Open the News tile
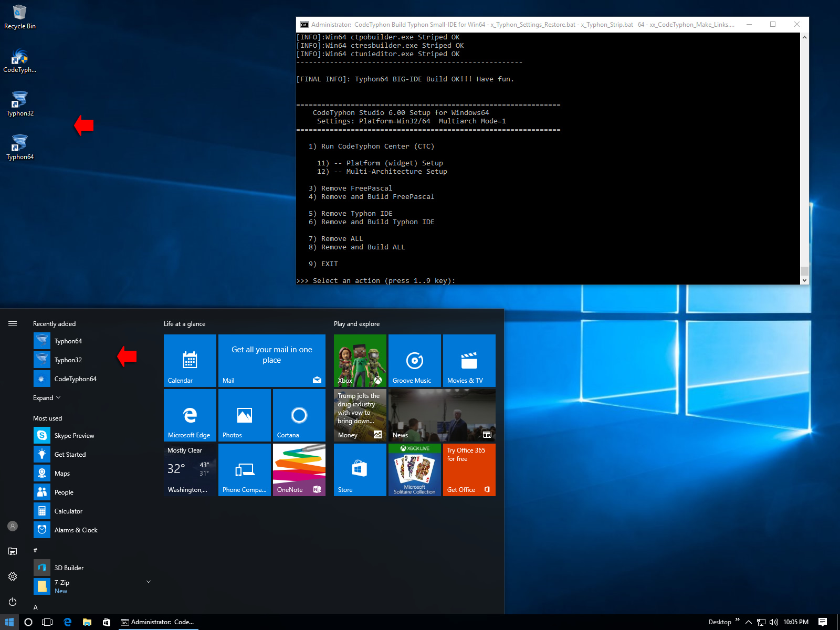840x630 pixels. point(442,415)
